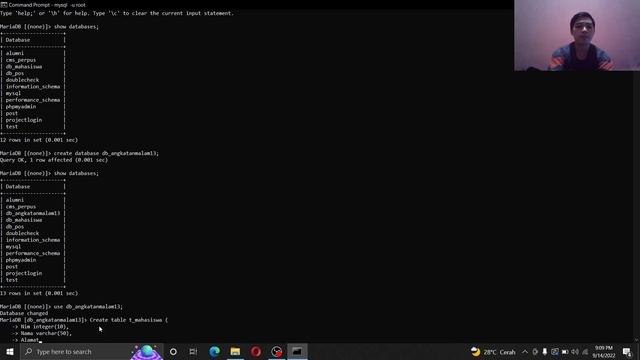The height and width of the screenshot is (360, 640).
Task: Click "db_mahasiswa" in the 12-row database list
Action: 24,67
